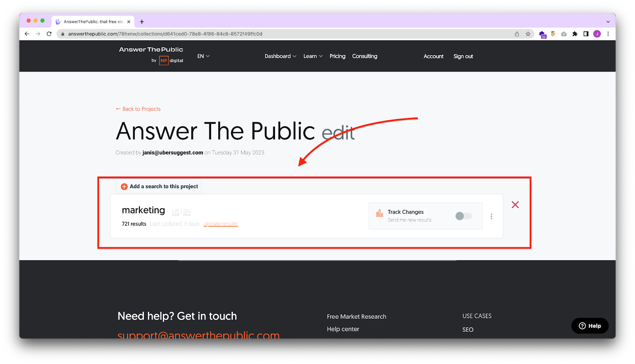Click the SEO use case footer link
This screenshot has height=364, width=635.
tap(468, 329)
